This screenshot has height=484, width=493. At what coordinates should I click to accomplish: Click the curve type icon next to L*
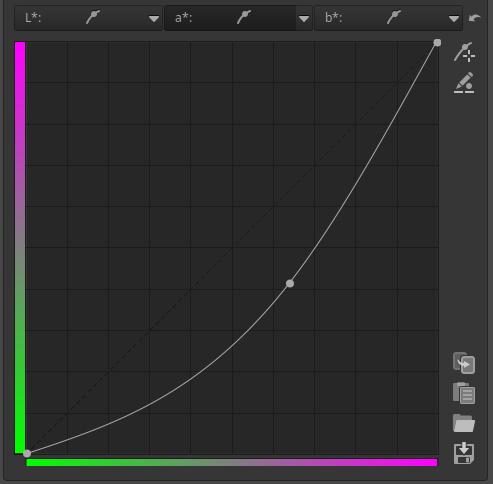(x=93, y=17)
